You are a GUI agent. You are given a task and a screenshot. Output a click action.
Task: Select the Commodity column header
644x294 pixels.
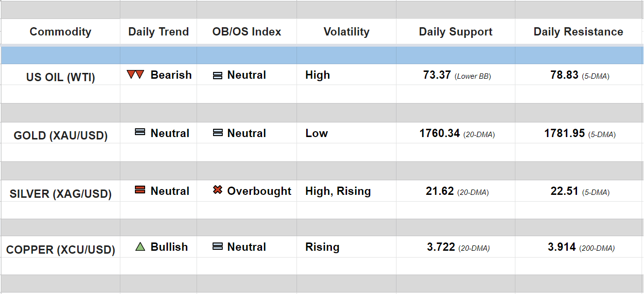60,32
